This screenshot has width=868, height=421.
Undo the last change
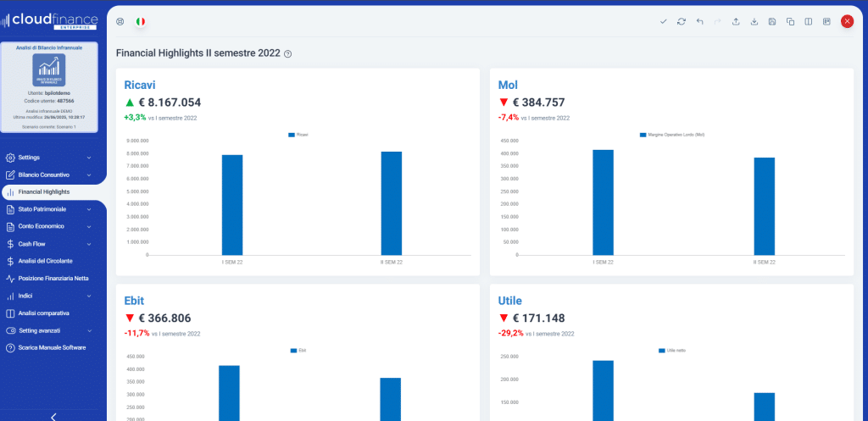pyautogui.click(x=699, y=21)
